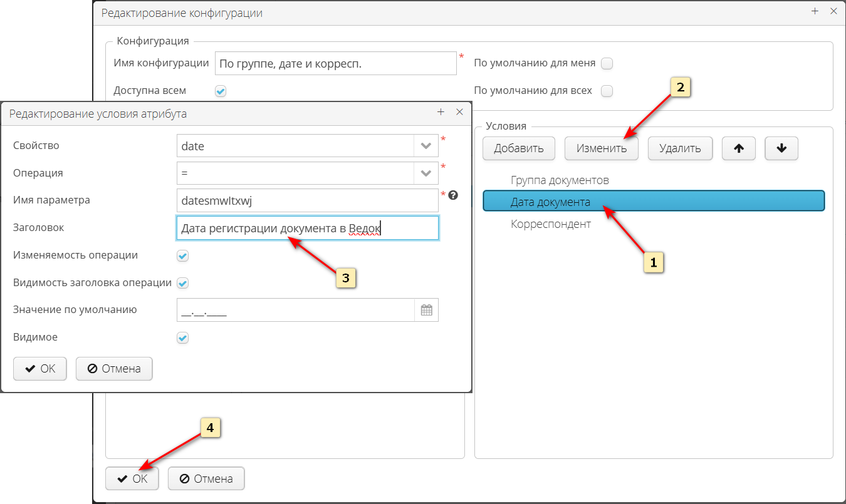This screenshot has height=504, width=846.
Task: Click the move-down arrow in Условия panel
Action: (x=781, y=148)
